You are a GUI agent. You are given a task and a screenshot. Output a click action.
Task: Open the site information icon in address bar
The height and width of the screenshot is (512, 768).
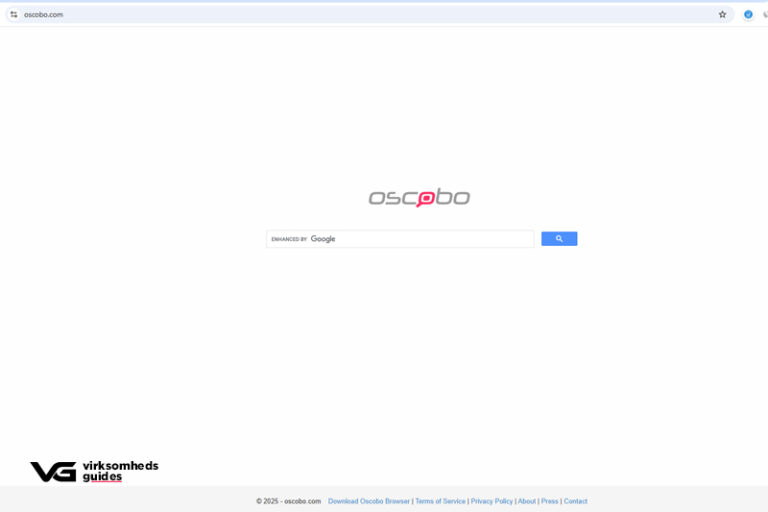(14, 14)
